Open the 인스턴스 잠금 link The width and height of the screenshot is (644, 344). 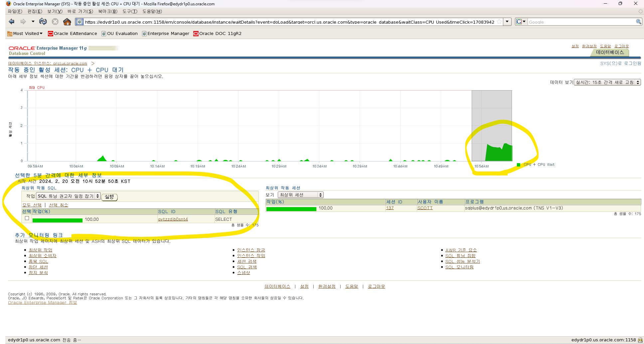(x=251, y=250)
